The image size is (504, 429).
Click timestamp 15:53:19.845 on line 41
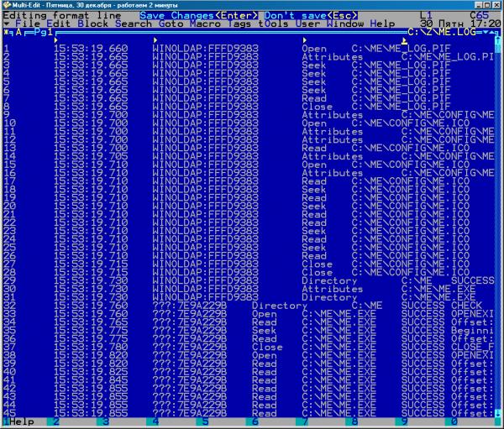91,380
